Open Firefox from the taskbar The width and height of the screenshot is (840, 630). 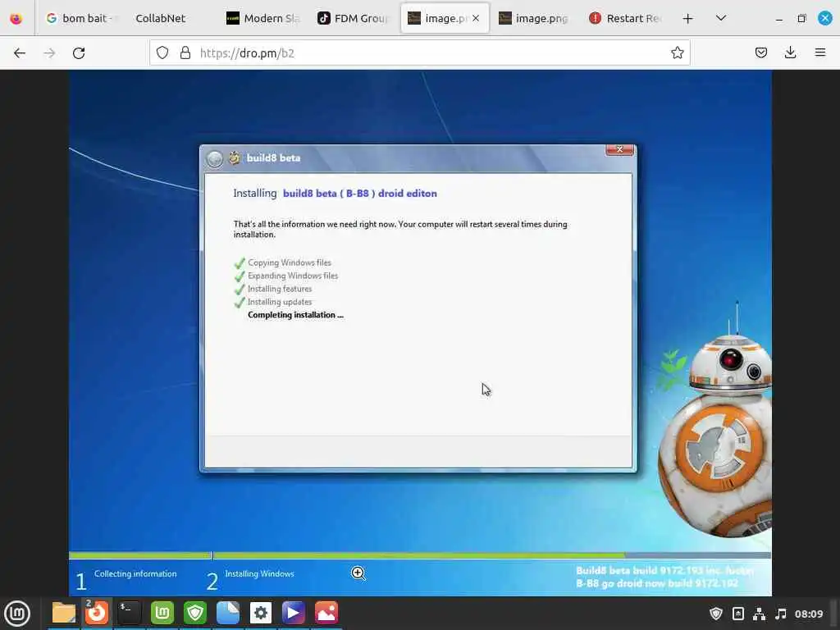(97, 613)
